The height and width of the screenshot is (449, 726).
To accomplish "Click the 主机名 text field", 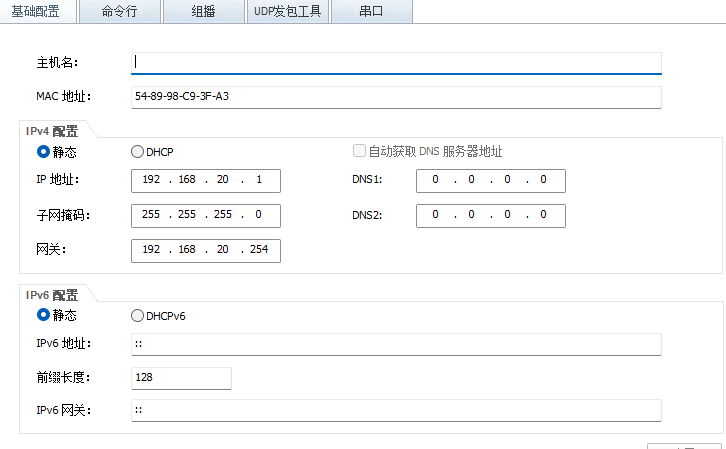I will pos(396,62).
